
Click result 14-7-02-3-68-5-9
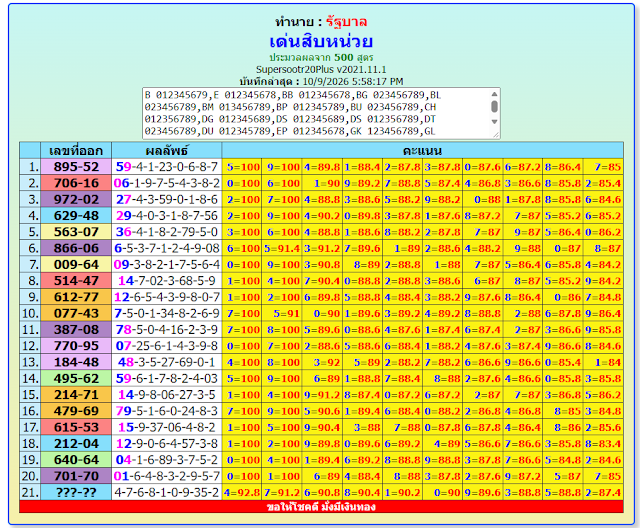tap(167, 281)
